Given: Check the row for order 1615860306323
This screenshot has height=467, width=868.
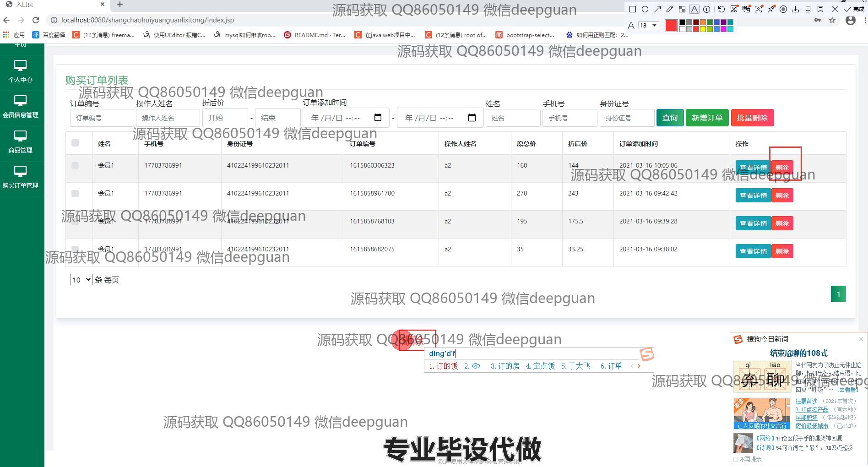Looking at the screenshot, I should 75,166.
